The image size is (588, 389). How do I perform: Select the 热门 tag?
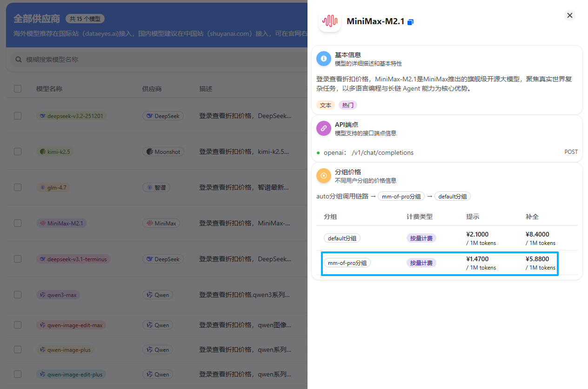pos(348,105)
